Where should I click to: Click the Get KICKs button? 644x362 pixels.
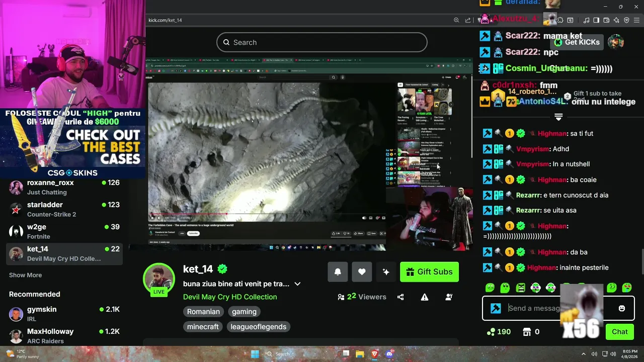point(577,42)
